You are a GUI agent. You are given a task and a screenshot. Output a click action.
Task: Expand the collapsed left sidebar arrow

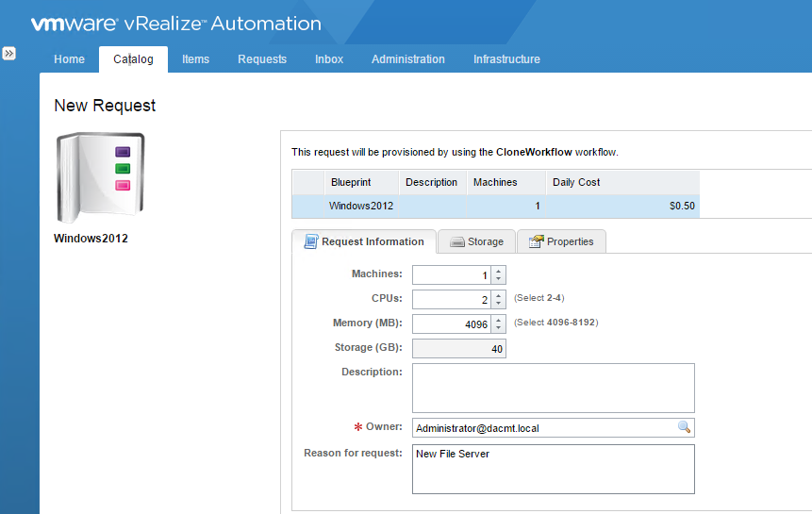8,54
